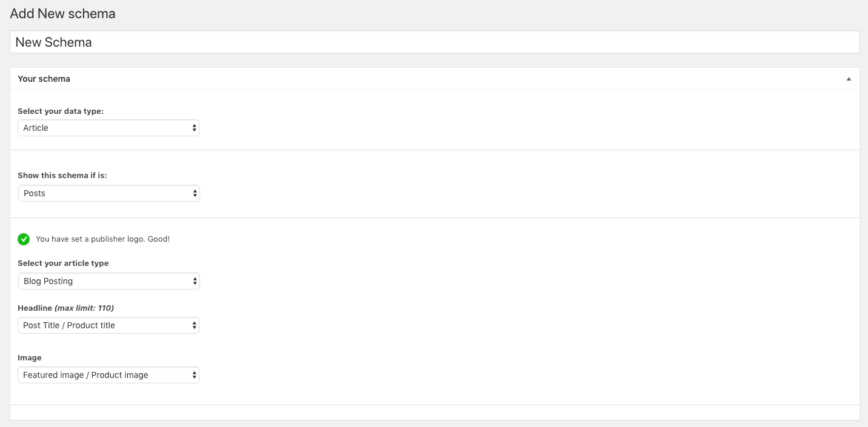The width and height of the screenshot is (868, 427).
Task: Open the Article data type dropdown
Action: 109,128
